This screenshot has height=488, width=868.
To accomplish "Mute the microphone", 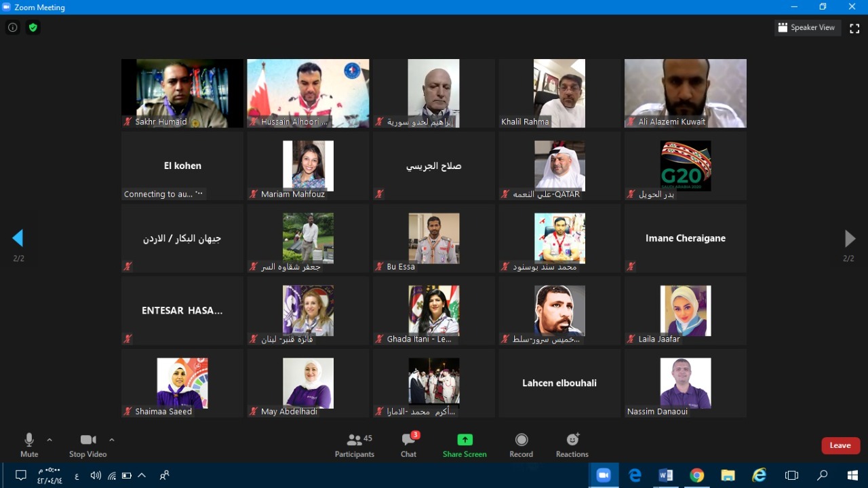I will pos(29,445).
